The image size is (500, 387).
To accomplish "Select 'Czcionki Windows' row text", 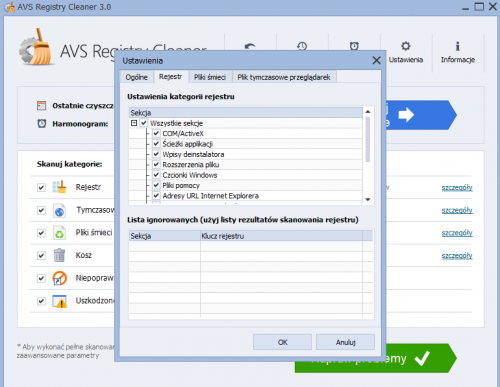I will [190, 175].
